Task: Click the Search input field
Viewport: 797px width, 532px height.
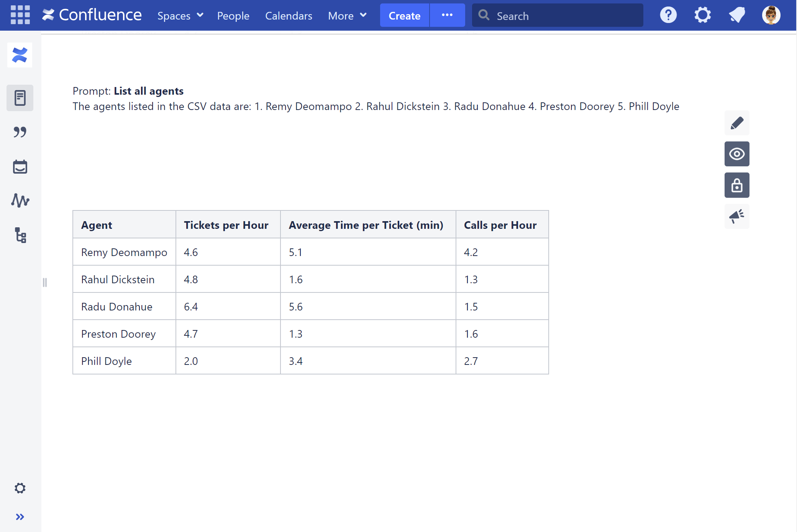Action: point(563,16)
